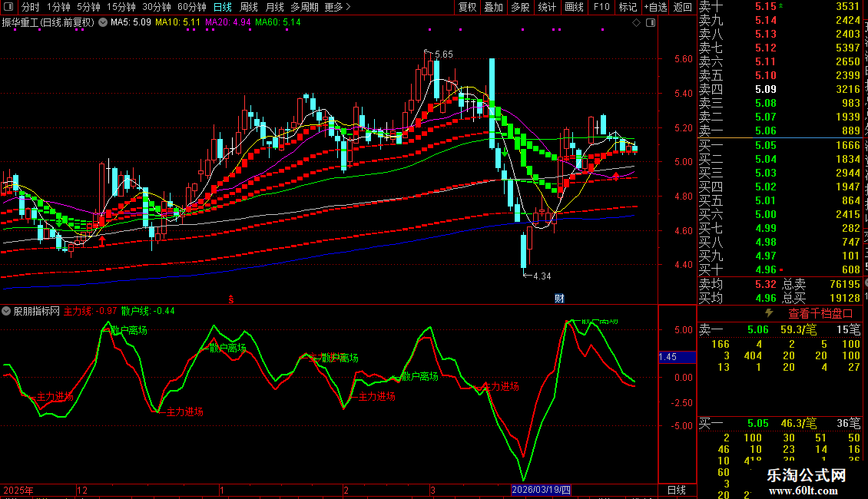Click the 2025年 timeline label

pos(18,490)
